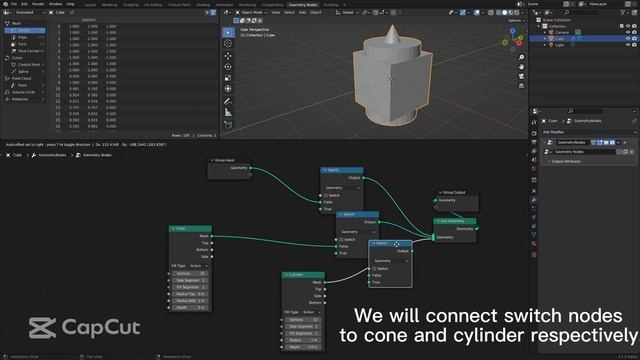Screen dimensions: 640x360
Task: Enable solid viewport shading
Action: pos(505,13)
